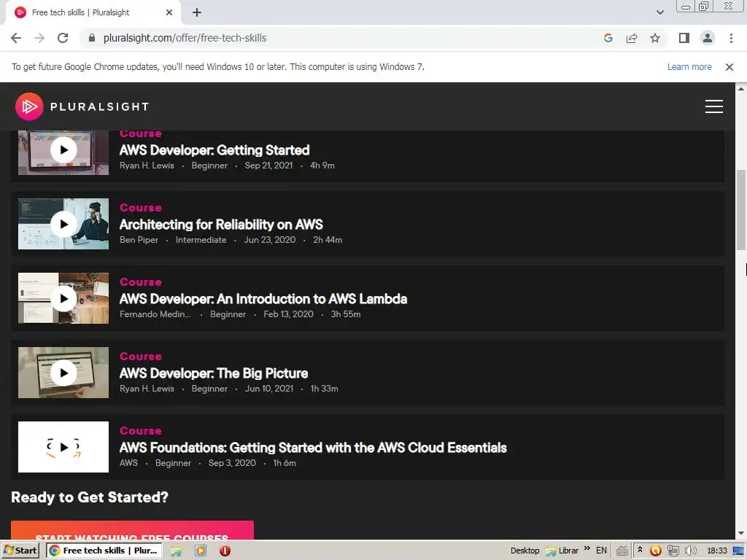Viewport: 747px width, 560px height.
Task: Click author name Ben Piper
Action: pyautogui.click(x=139, y=240)
